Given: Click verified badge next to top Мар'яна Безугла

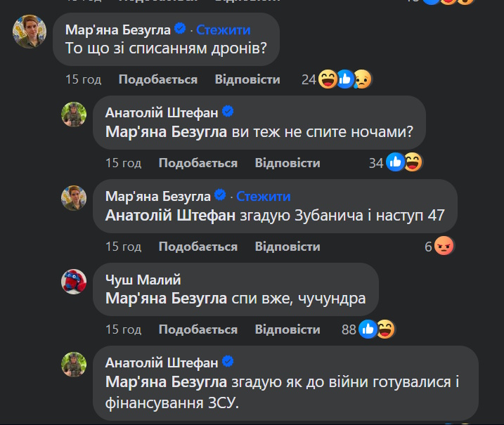Looking at the screenshot, I should [181, 29].
